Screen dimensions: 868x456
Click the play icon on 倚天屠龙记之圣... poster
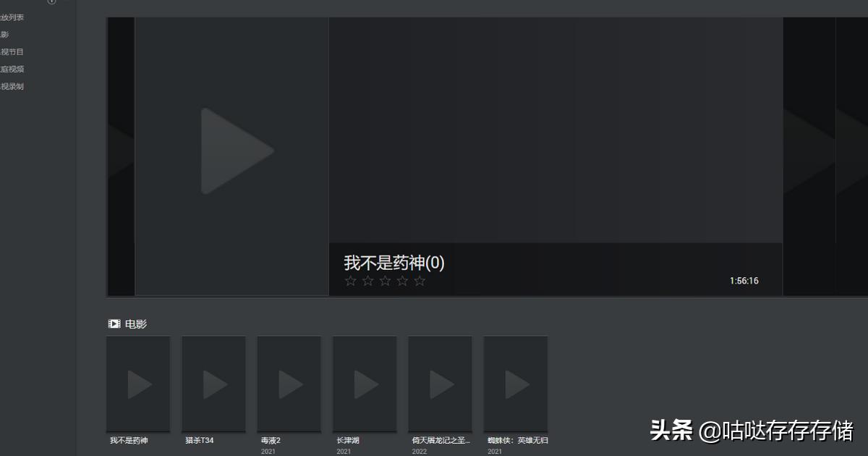(440, 384)
